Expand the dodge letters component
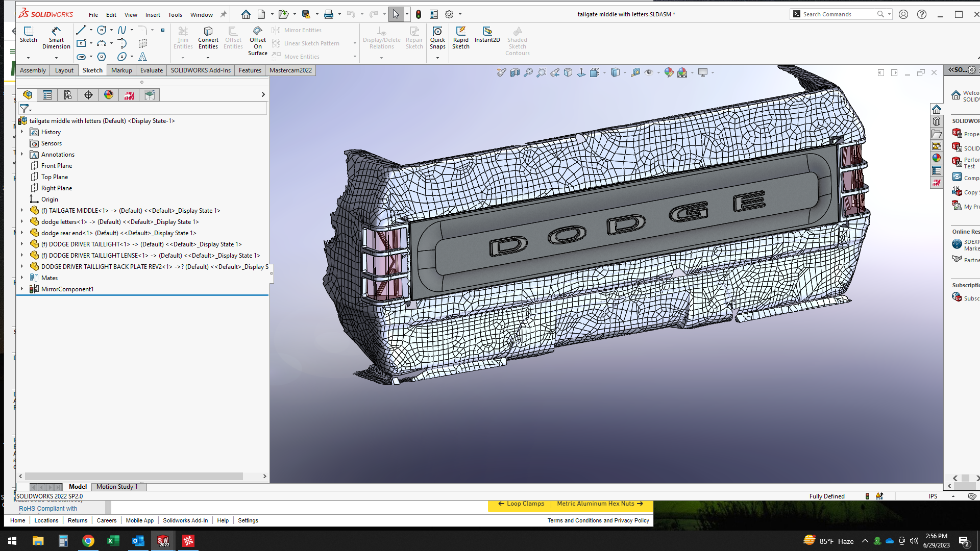The image size is (980, 551). tap(22, 221)
